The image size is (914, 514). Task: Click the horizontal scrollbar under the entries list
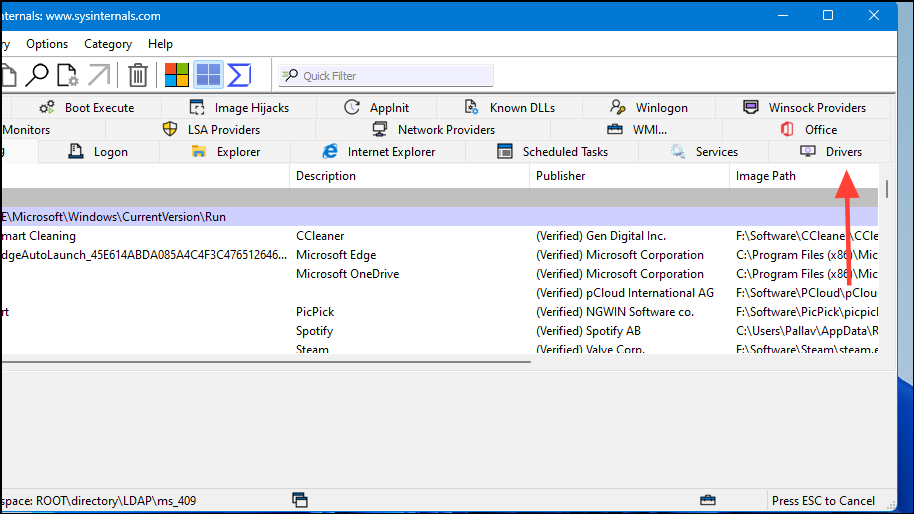[266, 362]
